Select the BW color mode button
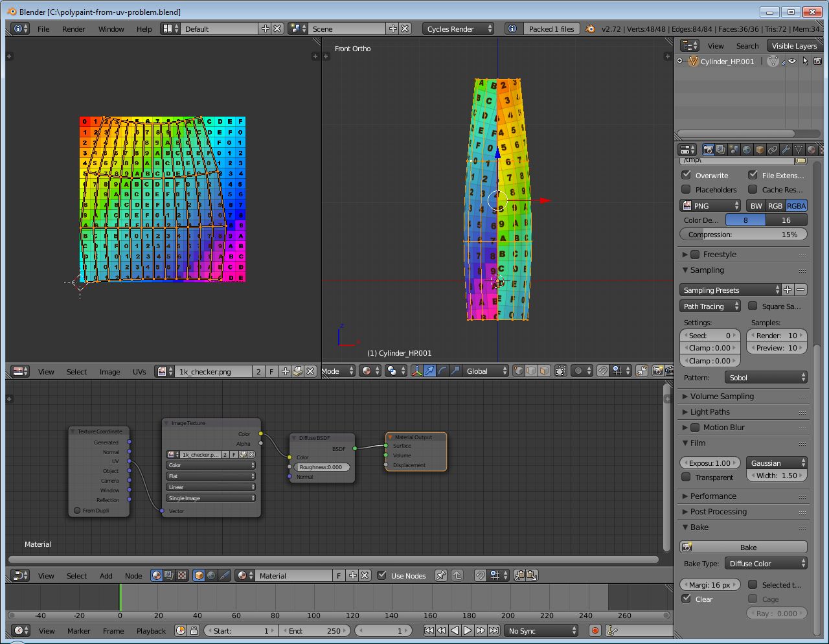This screenshot has height=644, width=829. tap(756, 205)
